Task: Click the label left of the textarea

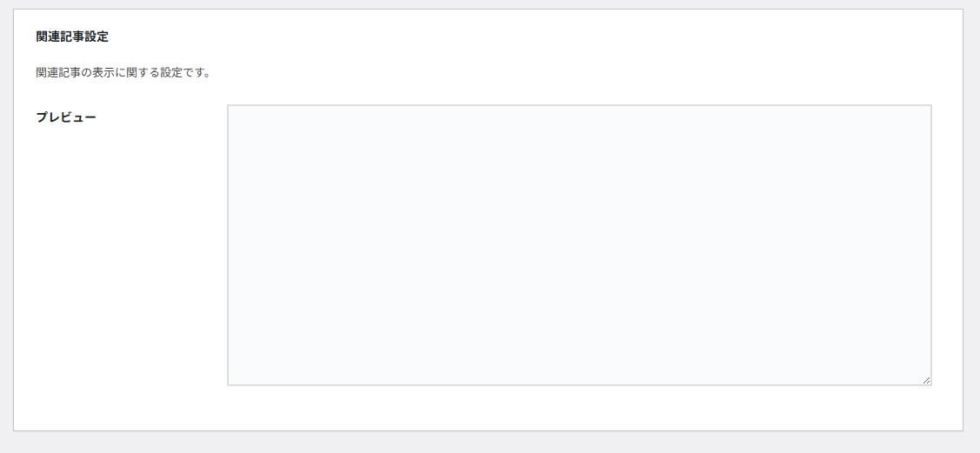Action: pos(66,117)
